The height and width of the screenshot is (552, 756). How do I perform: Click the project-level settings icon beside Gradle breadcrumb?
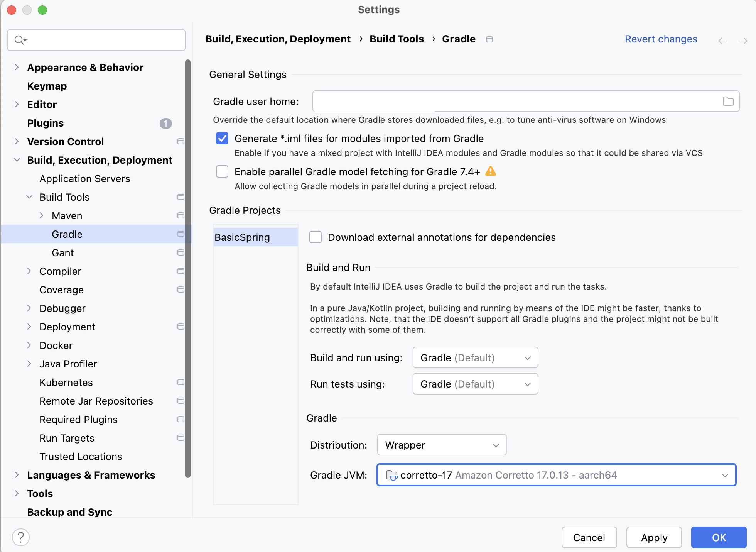pyautogui.click(x=489, y=39)
